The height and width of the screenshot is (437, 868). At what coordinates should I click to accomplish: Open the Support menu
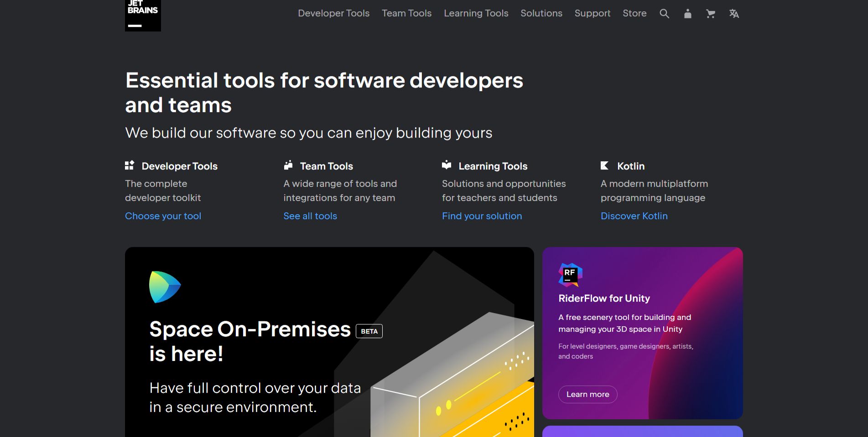[x=593, y=13]
